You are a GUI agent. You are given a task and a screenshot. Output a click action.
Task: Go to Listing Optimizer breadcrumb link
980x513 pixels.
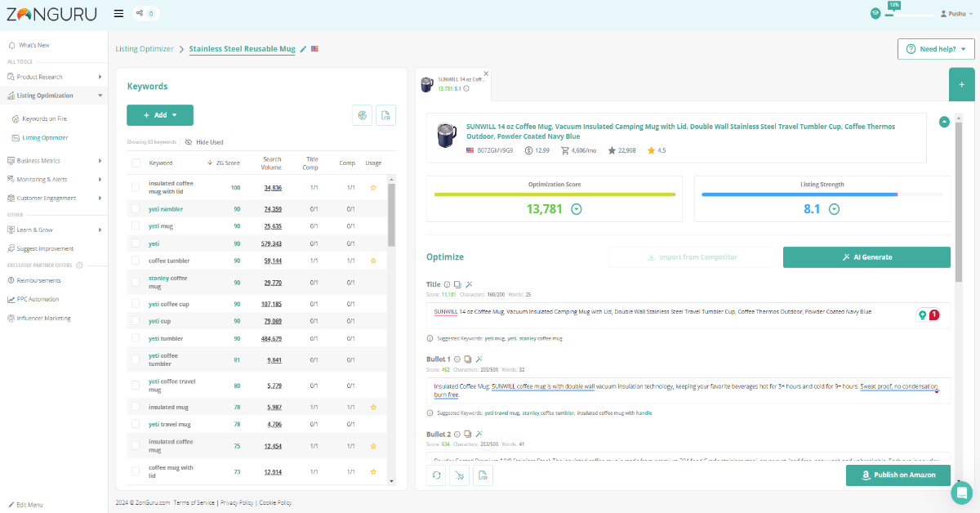pos(145,49)
